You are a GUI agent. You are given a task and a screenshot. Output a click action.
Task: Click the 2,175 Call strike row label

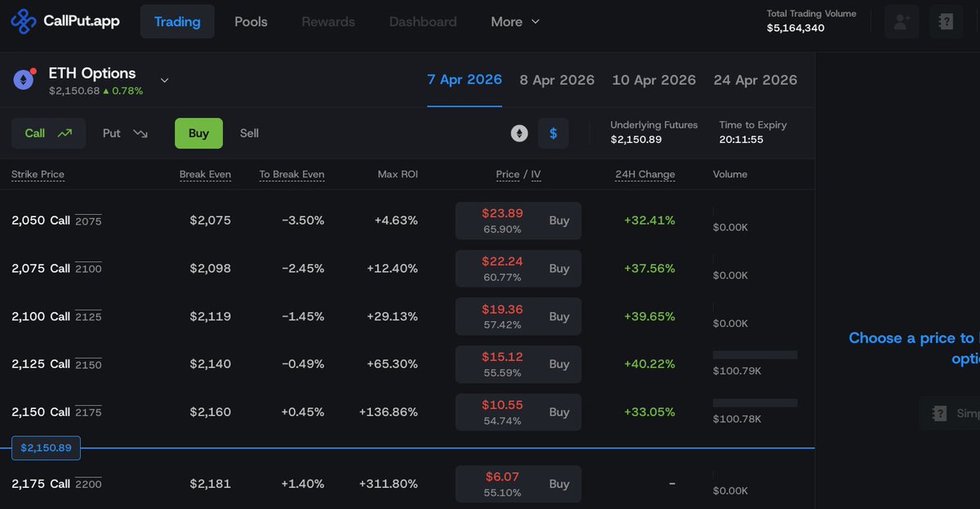[x=56, y=484]
